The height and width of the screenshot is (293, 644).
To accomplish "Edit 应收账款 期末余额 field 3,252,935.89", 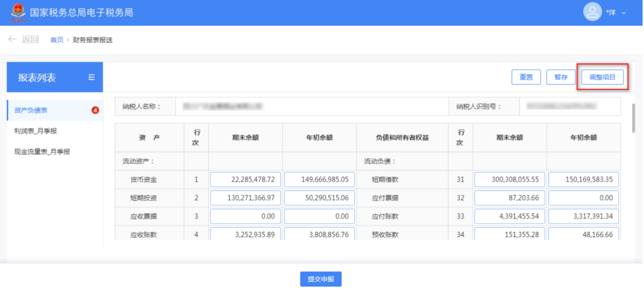I will pyautogui.click(x=246, y=234).
